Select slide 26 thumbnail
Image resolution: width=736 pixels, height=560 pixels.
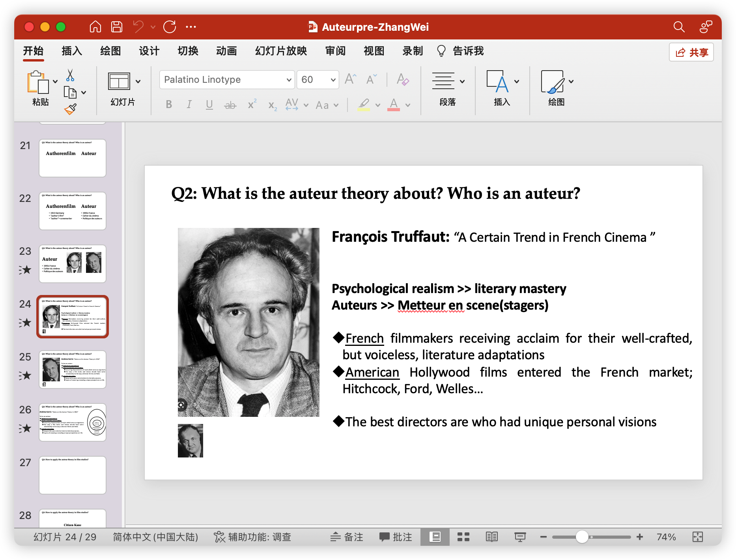tap(73, 422)
